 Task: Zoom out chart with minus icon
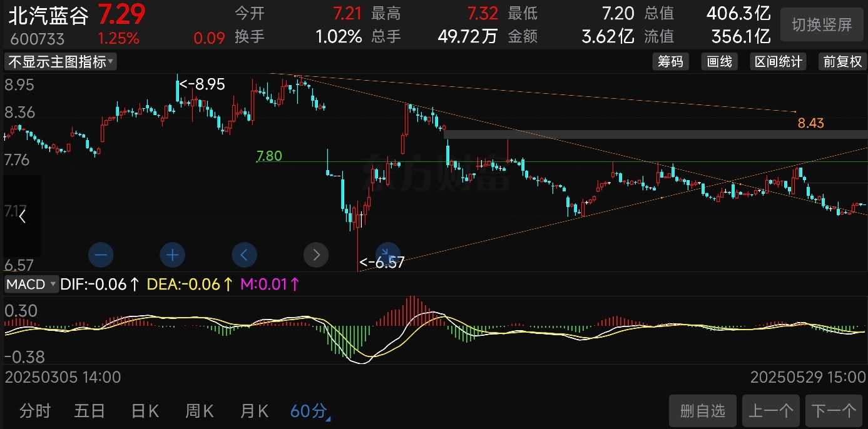pos(101,255)
